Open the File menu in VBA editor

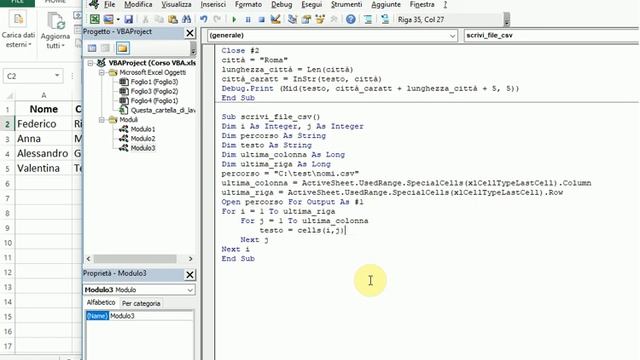point(109,4)
